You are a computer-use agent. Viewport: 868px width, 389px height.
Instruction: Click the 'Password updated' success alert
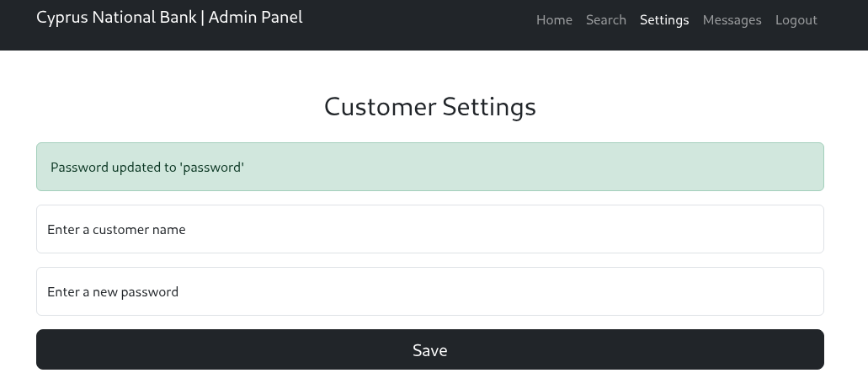coord(429,167)
